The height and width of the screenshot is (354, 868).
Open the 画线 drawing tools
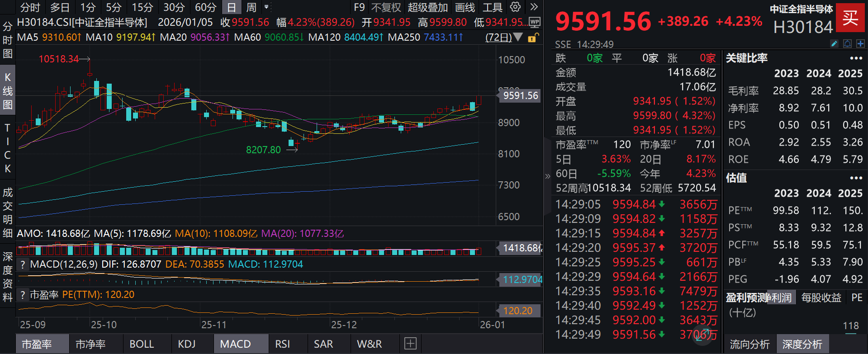465,8
